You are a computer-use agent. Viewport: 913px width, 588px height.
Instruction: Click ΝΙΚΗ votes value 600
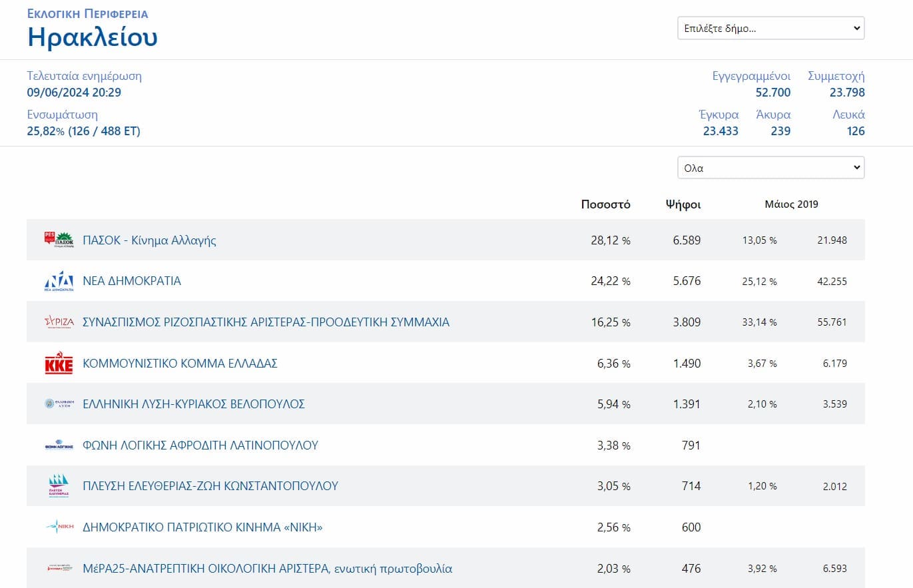(691, 527)
